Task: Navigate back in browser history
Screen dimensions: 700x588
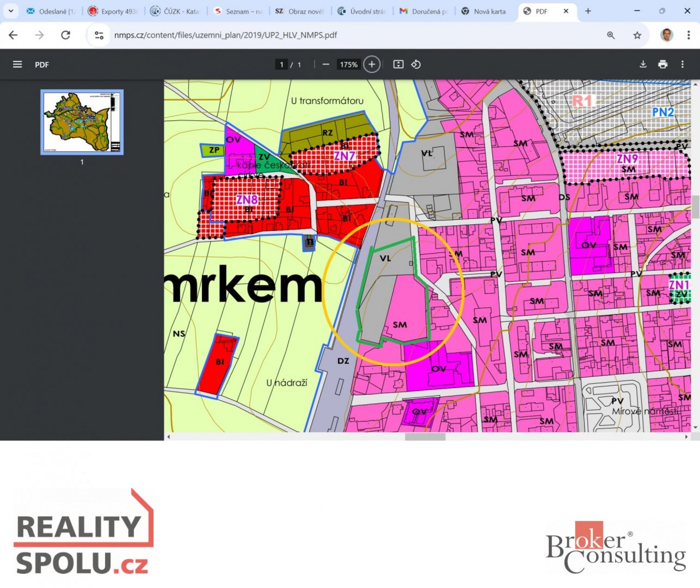Action: [x=13, y=35]
